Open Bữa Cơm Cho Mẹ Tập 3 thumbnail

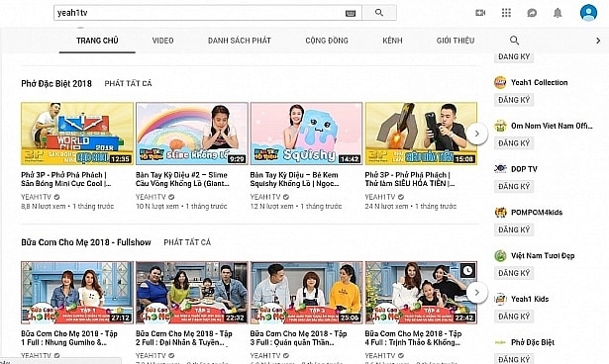tap(306, 292)
